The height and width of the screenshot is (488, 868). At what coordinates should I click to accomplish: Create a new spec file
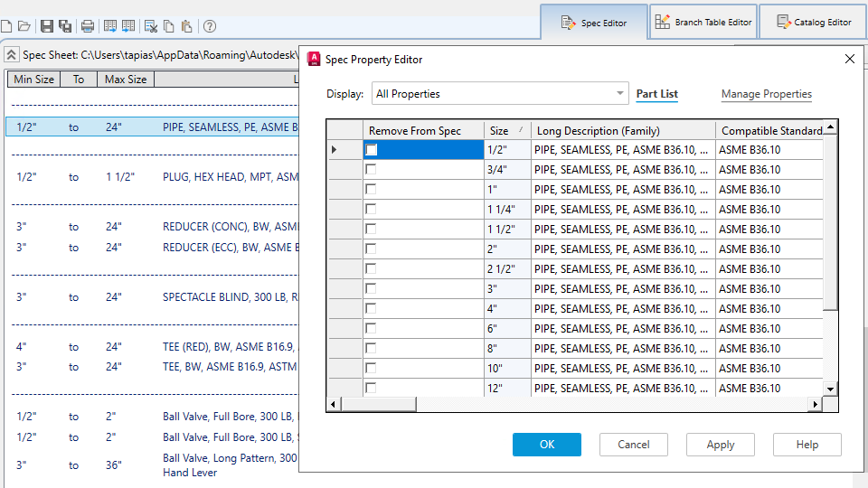pos(6,26)
